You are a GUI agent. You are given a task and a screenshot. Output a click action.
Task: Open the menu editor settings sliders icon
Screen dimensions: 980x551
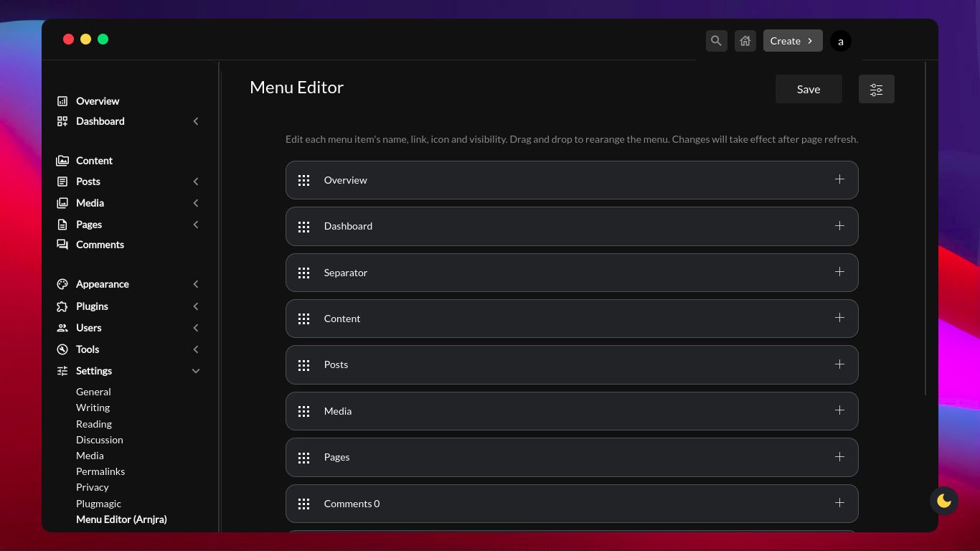pos(877,89)
